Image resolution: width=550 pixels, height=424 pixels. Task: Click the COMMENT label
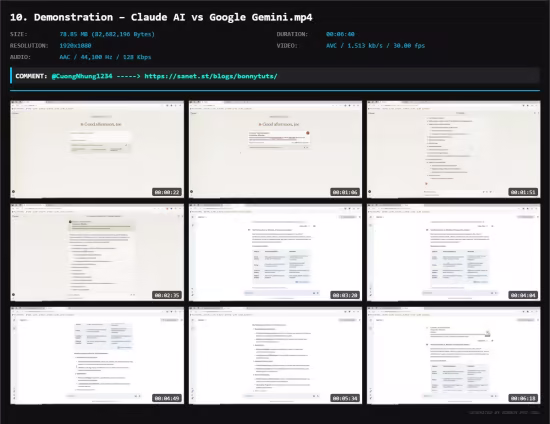coord(31,76)
